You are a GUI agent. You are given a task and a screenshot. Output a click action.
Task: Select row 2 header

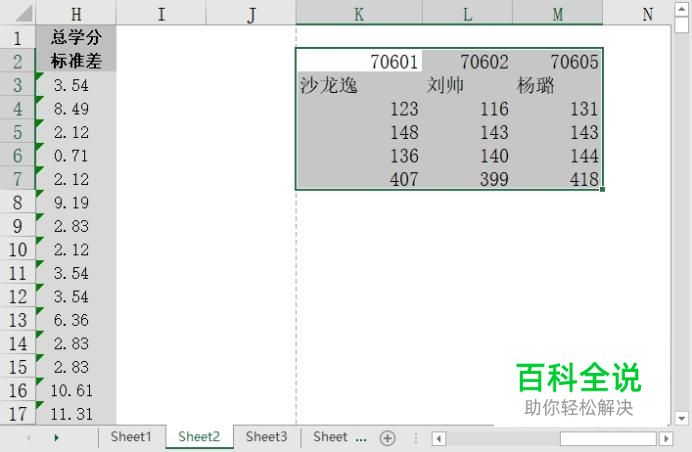[x=18, y=61]
